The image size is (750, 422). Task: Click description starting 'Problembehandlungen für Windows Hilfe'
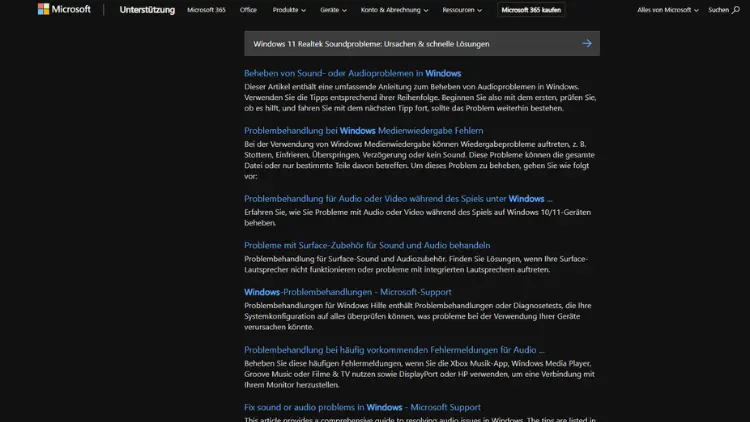[x=418, y=316]
